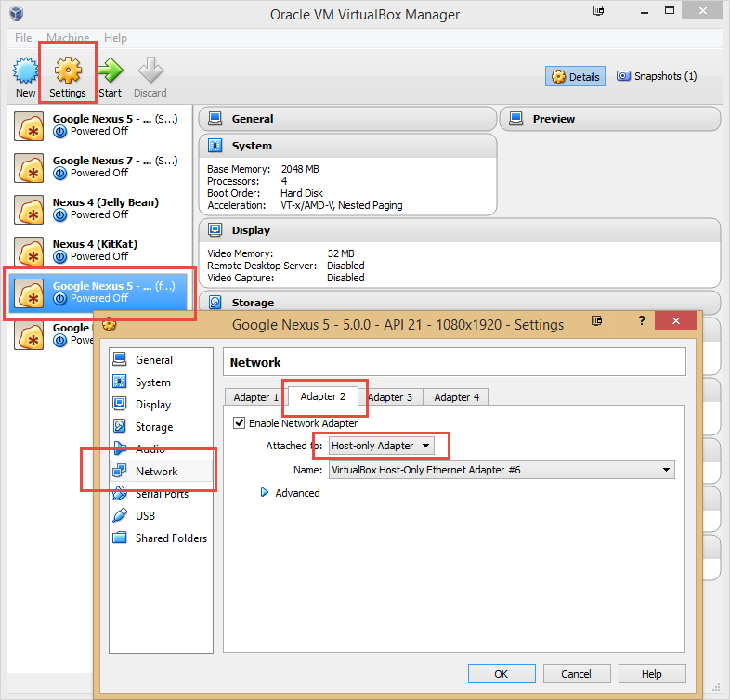Uncheck Enable Network Adapter checkbox
Screen dimensions: 730x700
240,422
